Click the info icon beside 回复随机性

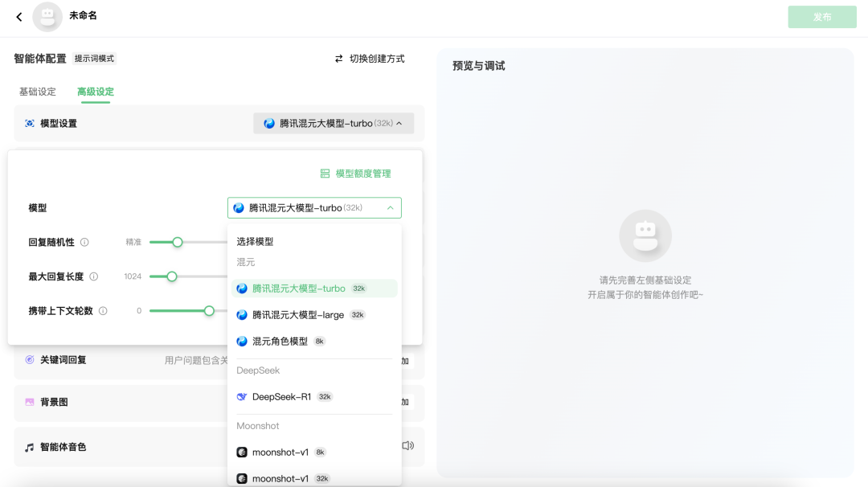point(84,242)
